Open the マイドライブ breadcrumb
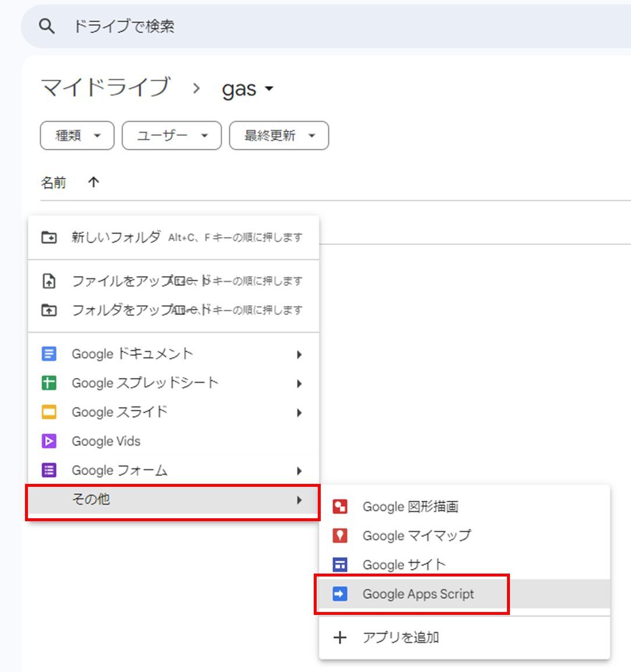The height and width of the screenshot is (672, 631). pyautogui.click(x=106, y=87)
